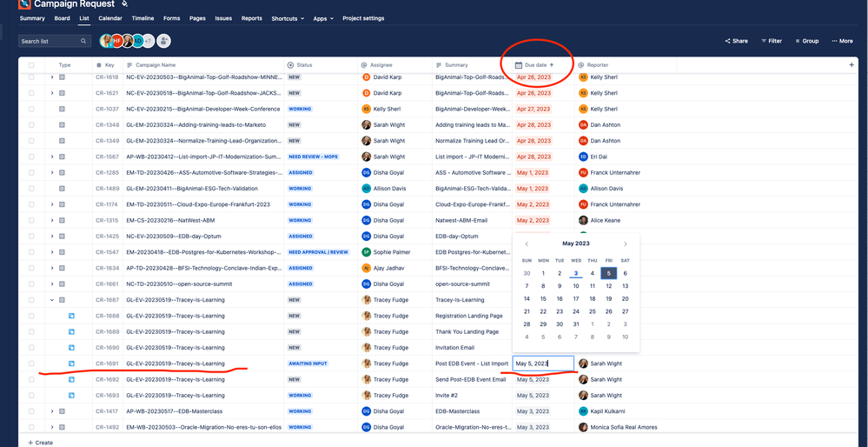Click Allison Davis assignee avatar for CR-1489
Screen dimensions: 868x447
click(366, 189)
